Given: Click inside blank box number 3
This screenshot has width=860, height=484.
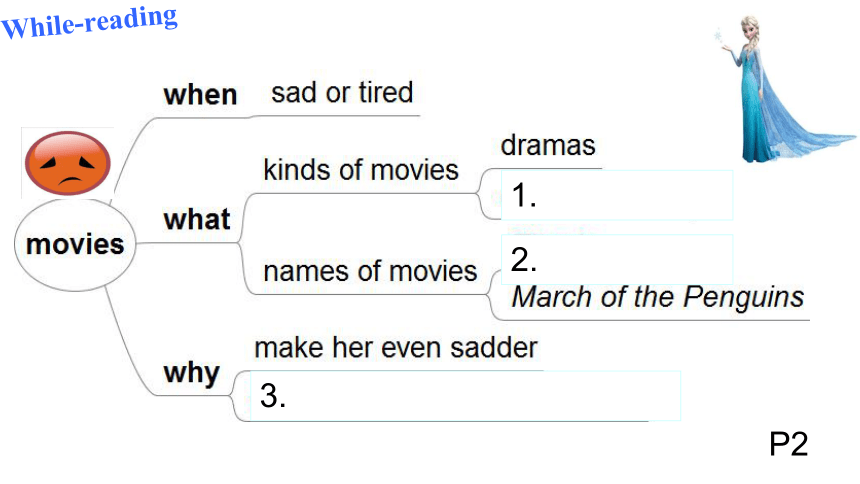Looking at the screenshot, I should click(465, 396).
